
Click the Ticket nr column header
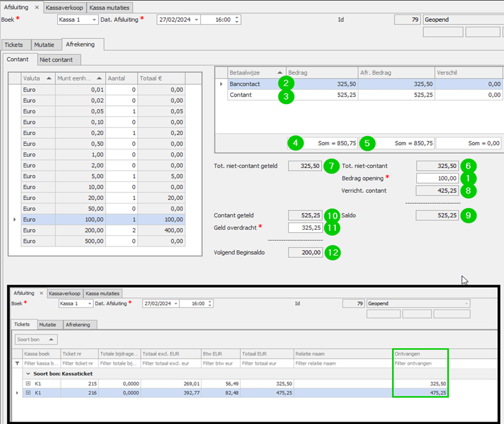point(80,354)
